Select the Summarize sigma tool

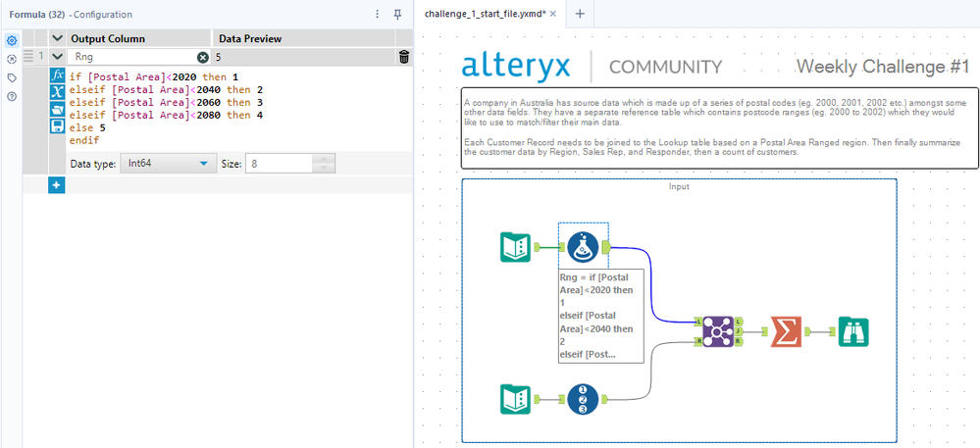coord(786,331)
